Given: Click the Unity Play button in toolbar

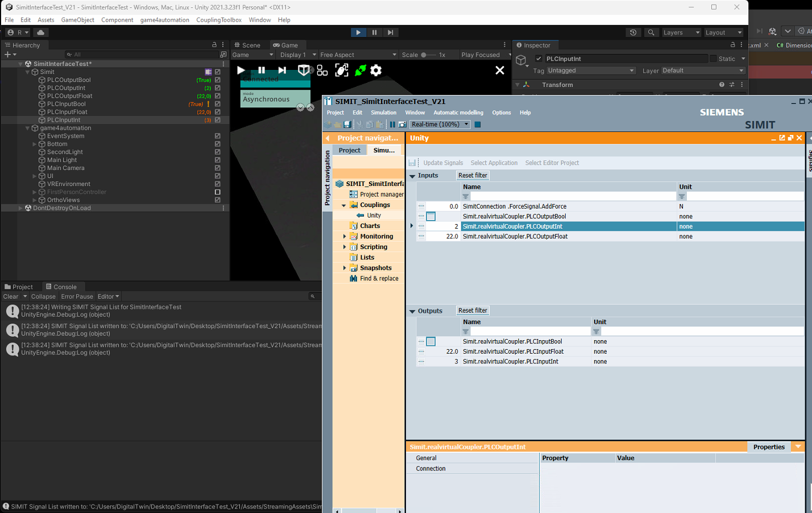Looking at the screenshot, I should 358,32.
